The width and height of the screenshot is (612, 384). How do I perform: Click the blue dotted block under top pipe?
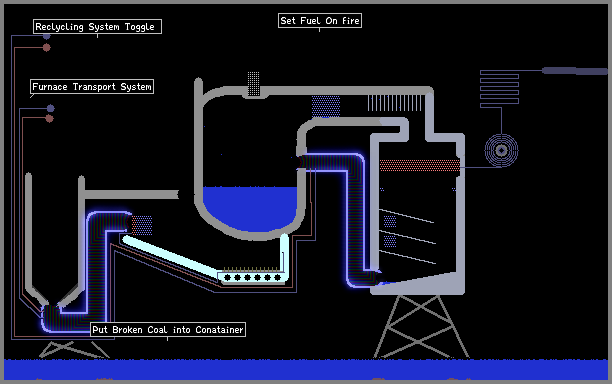pyautogui.click(x=326, y=106)
